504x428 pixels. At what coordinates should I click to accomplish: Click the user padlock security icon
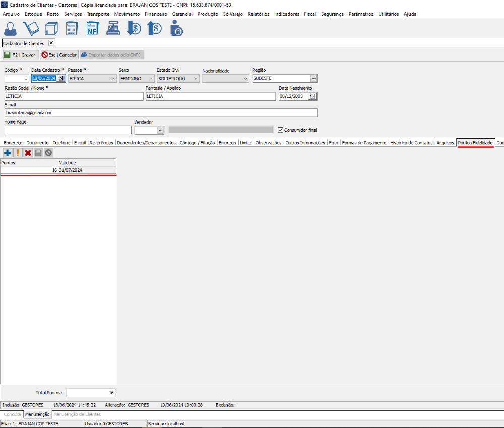(x=176, y=28)
